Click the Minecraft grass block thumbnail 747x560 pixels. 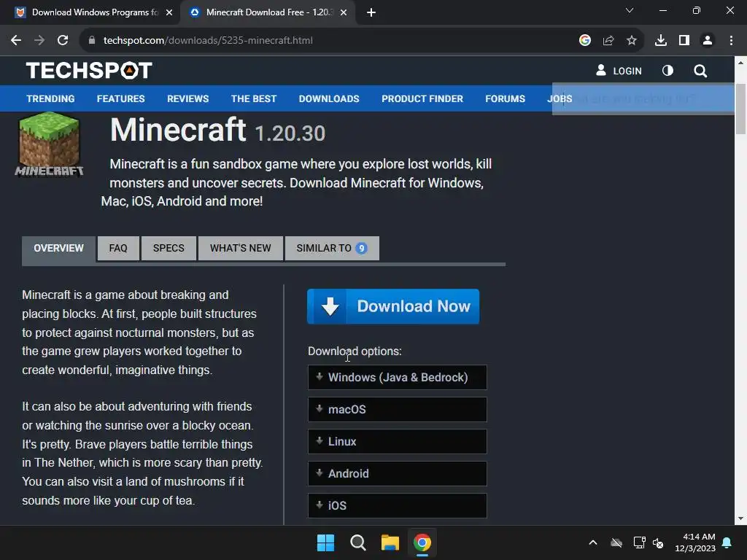click(x=49, y=145)
